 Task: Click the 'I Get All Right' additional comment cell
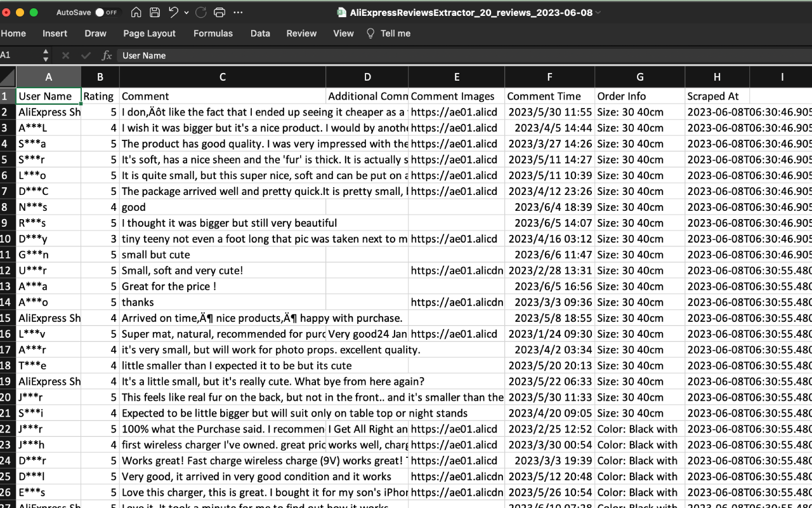click(x=367, y=429)
